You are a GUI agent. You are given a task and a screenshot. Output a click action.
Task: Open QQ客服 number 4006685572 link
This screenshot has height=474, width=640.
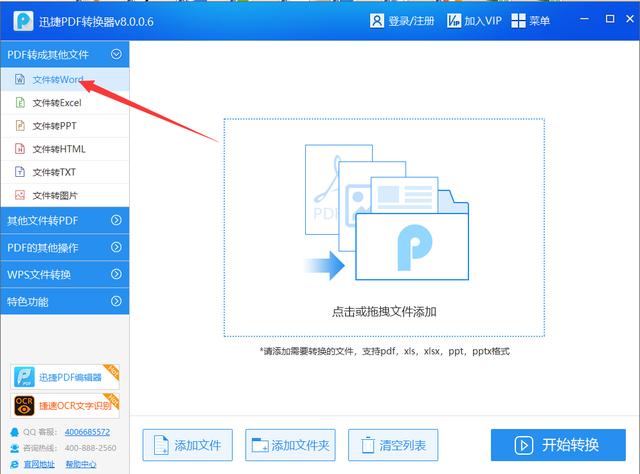pos(87,432)
